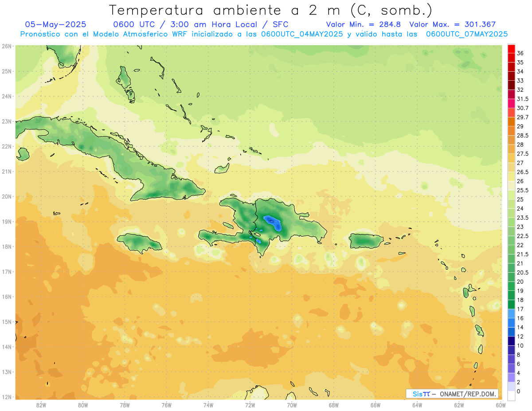Click the legend value 36
This screenshot has width=532, height=411.
click(x=520, y=53)
